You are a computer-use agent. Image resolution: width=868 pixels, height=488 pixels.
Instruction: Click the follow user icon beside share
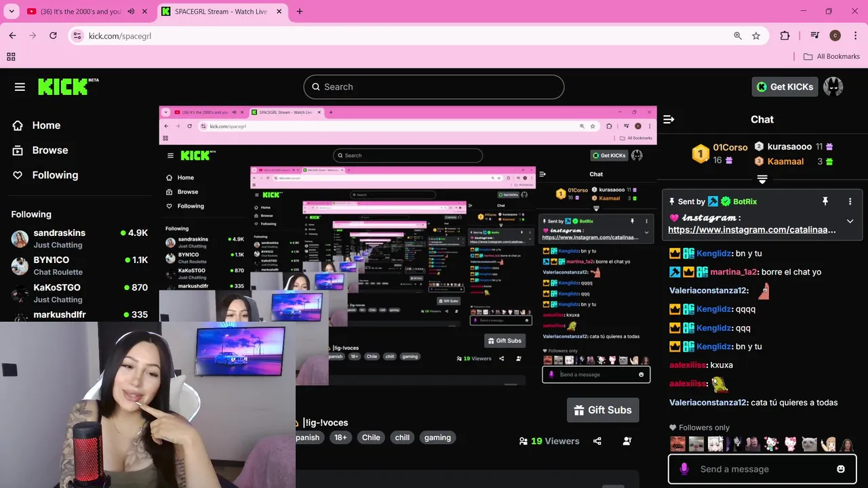click(x=627, y=441)
